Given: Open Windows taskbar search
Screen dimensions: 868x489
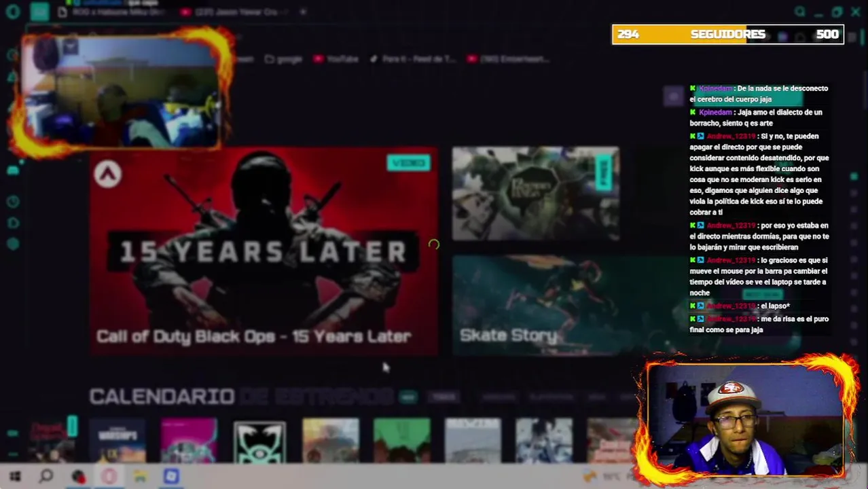Looking at the screenshot, I should click(46, 477).
